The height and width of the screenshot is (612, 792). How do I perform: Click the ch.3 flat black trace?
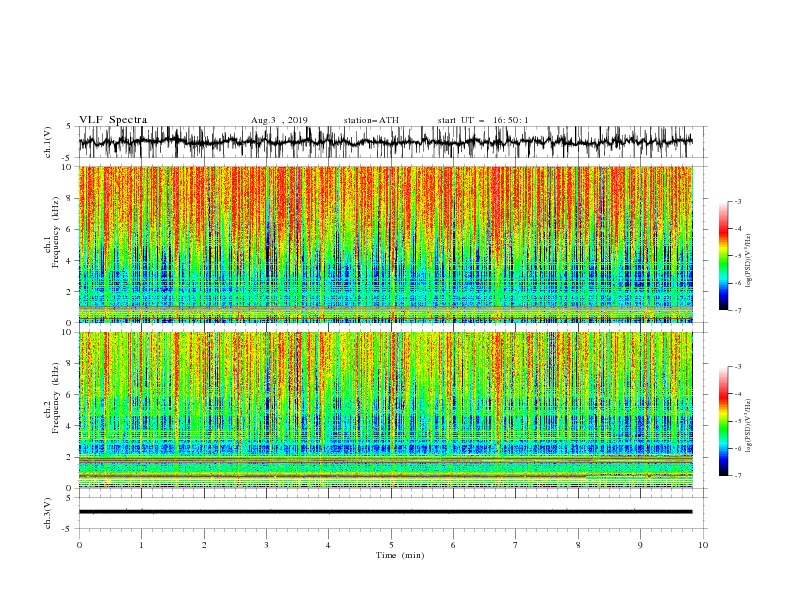click(x=385, y=512)
